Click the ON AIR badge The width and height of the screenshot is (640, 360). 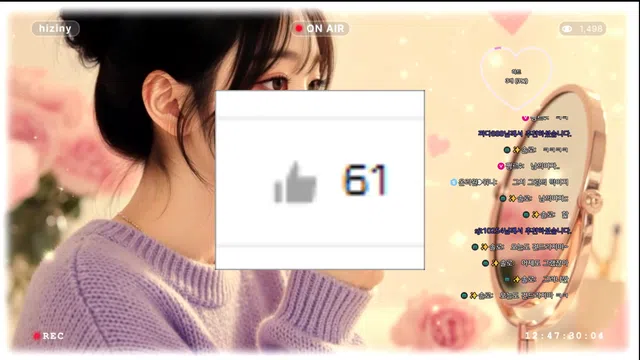(320, 29)
